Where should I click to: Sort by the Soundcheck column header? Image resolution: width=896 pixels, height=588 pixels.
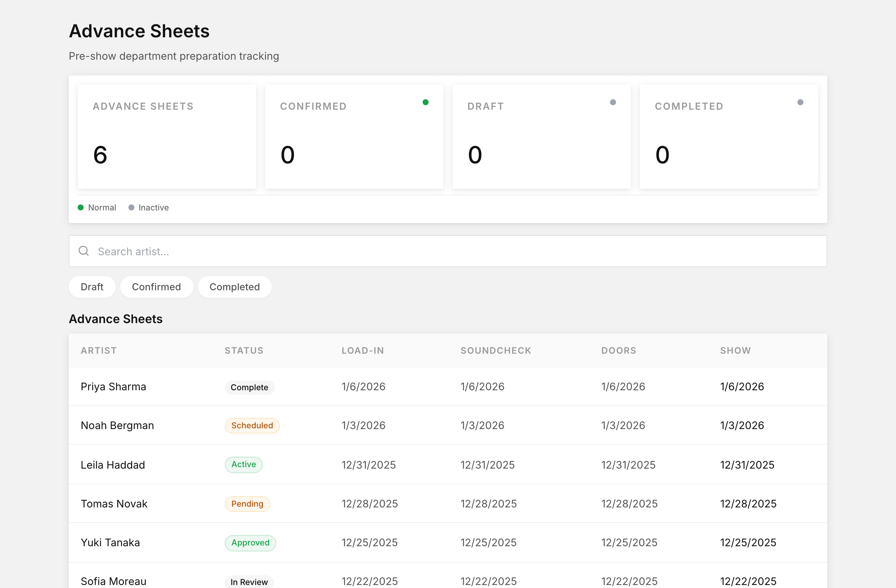tap(496, 351)
